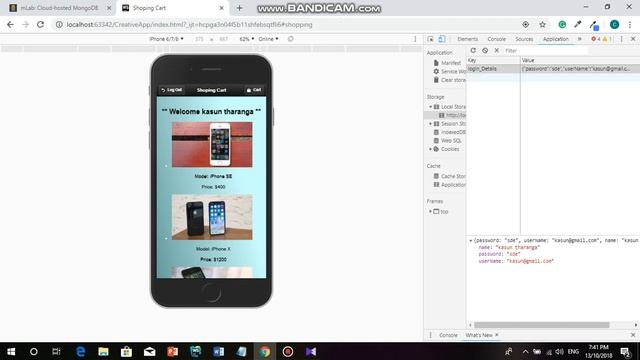This screenshot has width=640, height=360.
Task: Expand the Cookies tree node
Action: (430, 149)
